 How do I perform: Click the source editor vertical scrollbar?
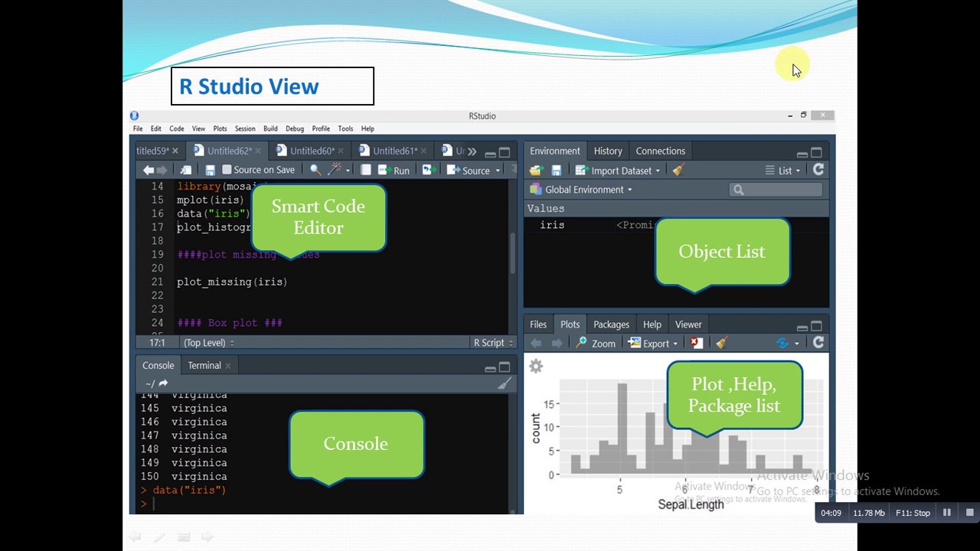point(512,253)
